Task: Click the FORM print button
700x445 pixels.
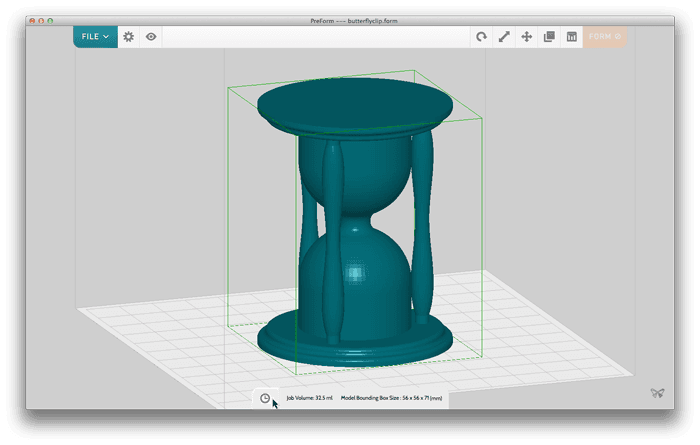Action: (605, 37)
